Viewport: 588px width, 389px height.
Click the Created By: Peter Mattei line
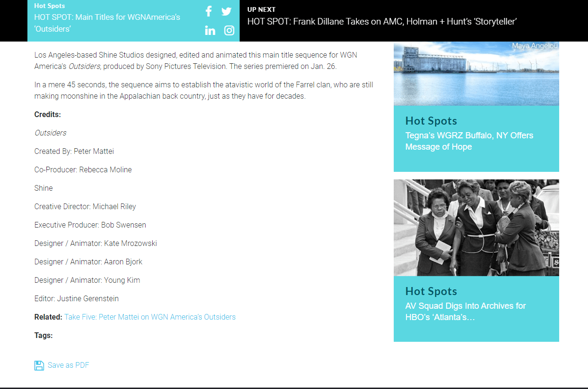tap(74, 151)
